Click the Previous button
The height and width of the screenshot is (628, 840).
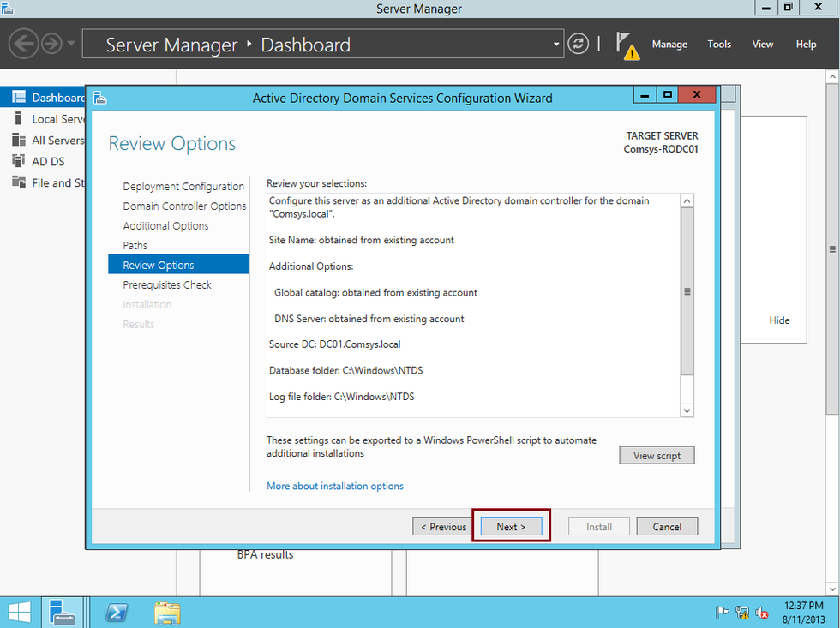pyautogui.click(x=443, y=527)
